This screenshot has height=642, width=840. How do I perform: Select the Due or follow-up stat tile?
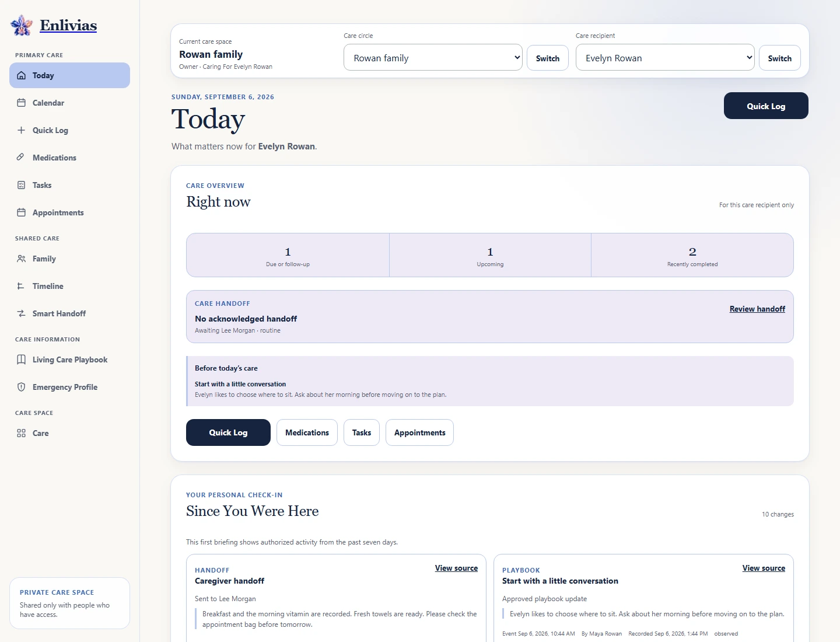point(288,255)
